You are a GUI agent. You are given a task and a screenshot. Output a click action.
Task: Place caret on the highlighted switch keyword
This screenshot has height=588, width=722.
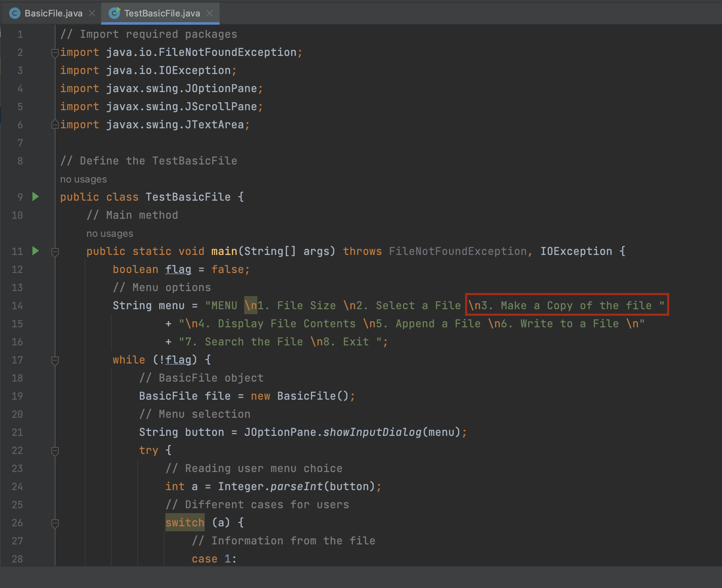[185, 523]
